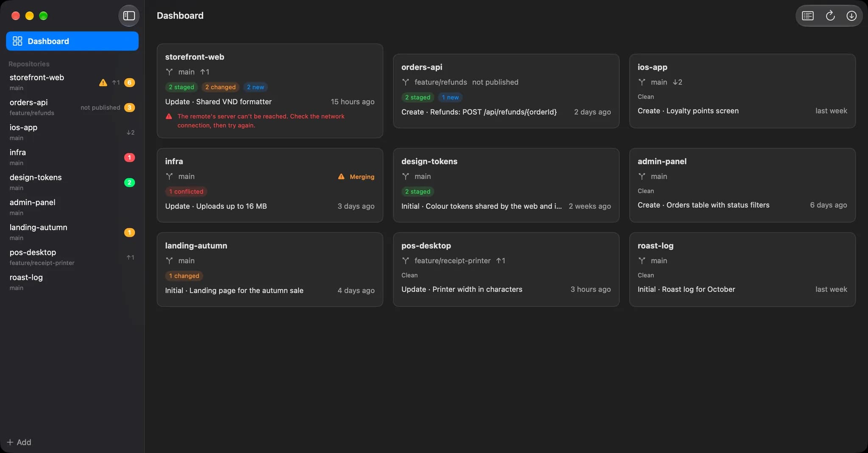Click the download circle toolbar icon

(851, 16)
